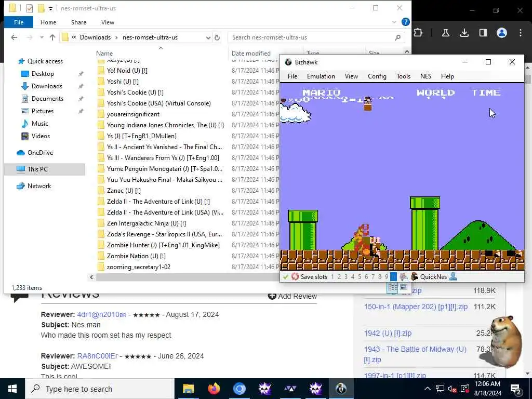Download 1943 - The Battle of Midway zip

pos(415,354)
